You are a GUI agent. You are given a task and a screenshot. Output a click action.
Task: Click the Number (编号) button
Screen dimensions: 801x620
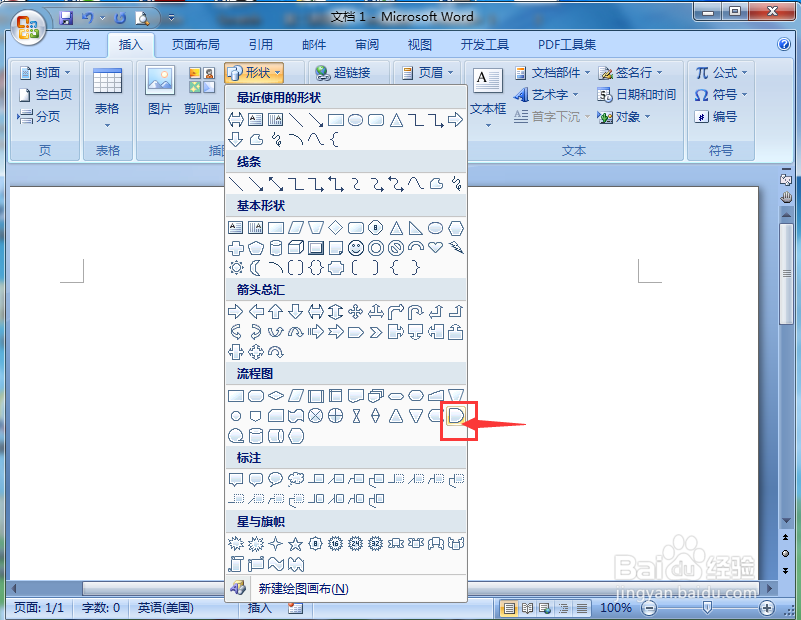716,117
